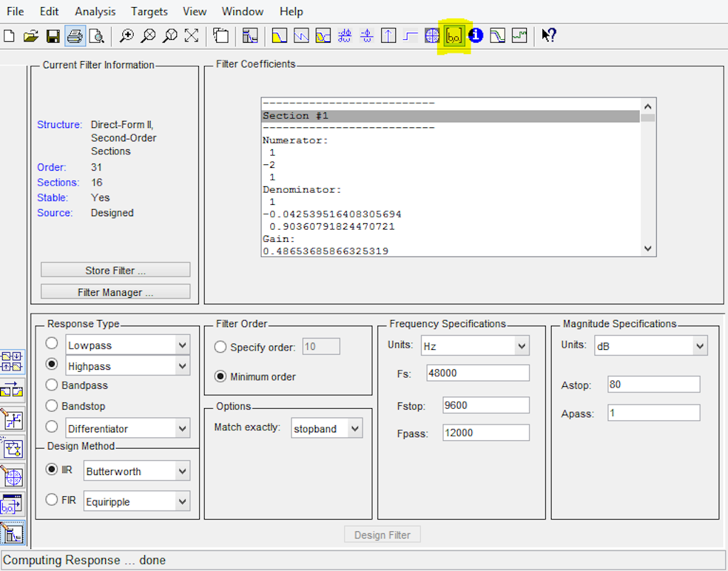This screenshot has width=728, height=571.
Task: Click the Full View Analysis window icon
Action: click(221, 36)
